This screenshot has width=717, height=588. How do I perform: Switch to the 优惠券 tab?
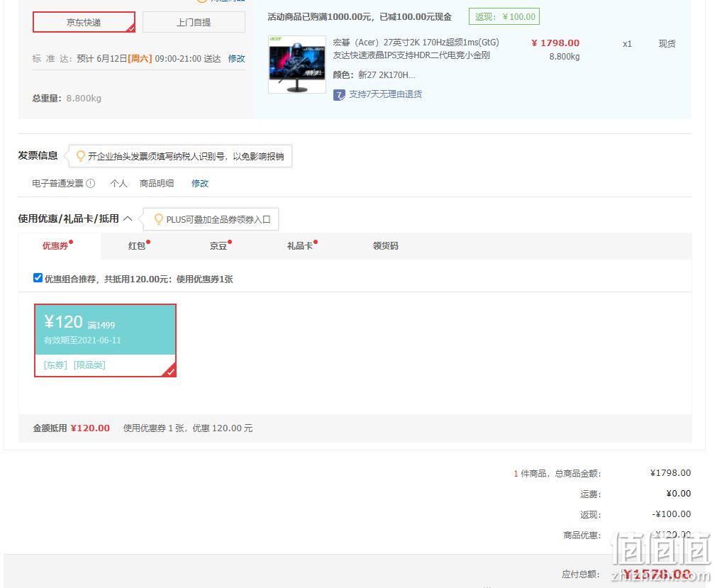pyautogui.click(x=56, y=246)
